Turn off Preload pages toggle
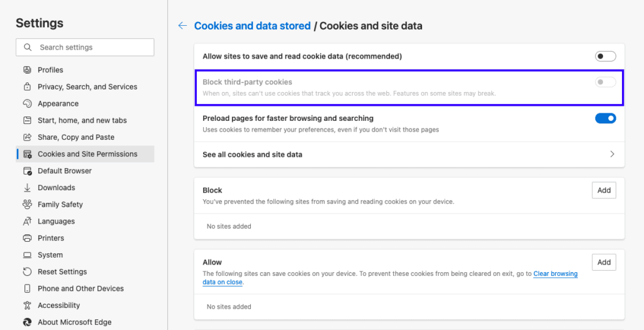Screen dimensions: 644x330 [x=606, y=118]
